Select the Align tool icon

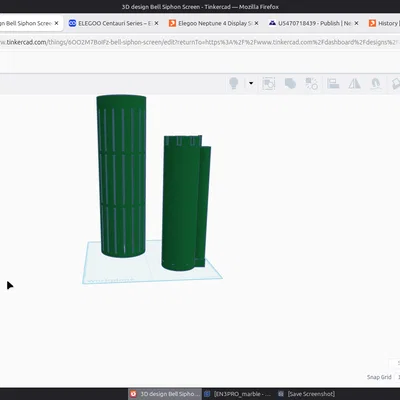pos(333,84)
